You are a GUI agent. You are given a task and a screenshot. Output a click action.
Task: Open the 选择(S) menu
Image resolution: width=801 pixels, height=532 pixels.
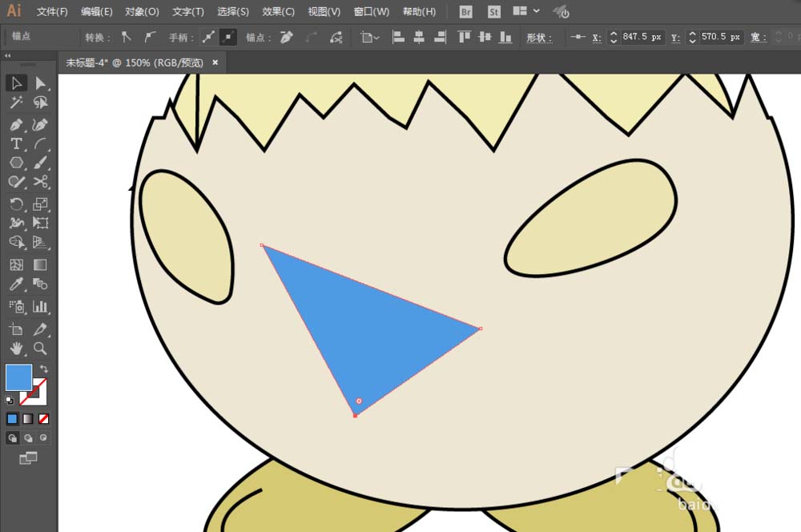pos(233,12)
